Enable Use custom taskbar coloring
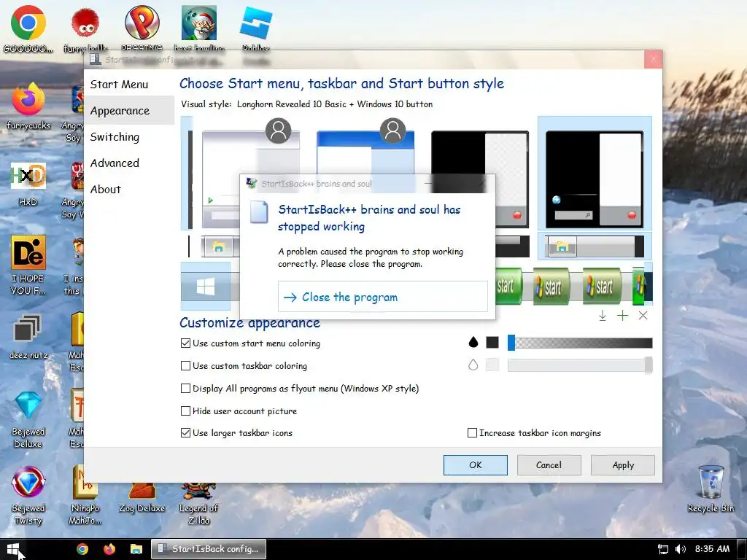The width and height of the screenshot is (747, 560). tap(185, 366)
